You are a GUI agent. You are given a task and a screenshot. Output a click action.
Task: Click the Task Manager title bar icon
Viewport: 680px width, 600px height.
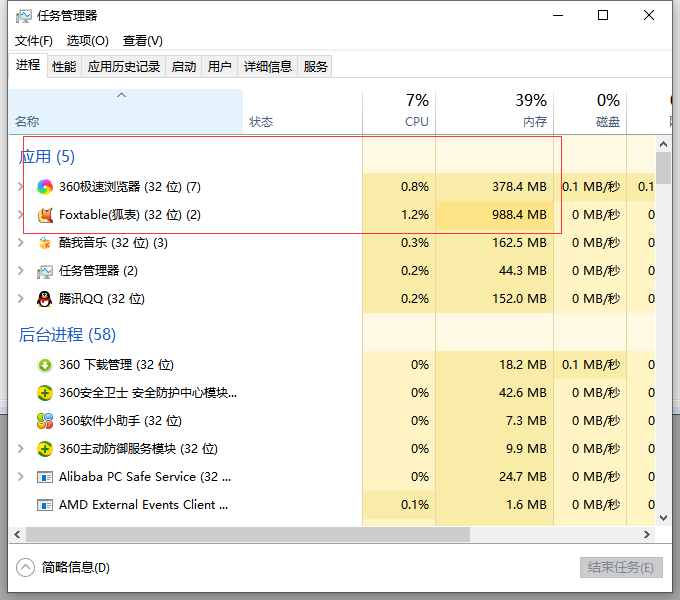[23, 16]
